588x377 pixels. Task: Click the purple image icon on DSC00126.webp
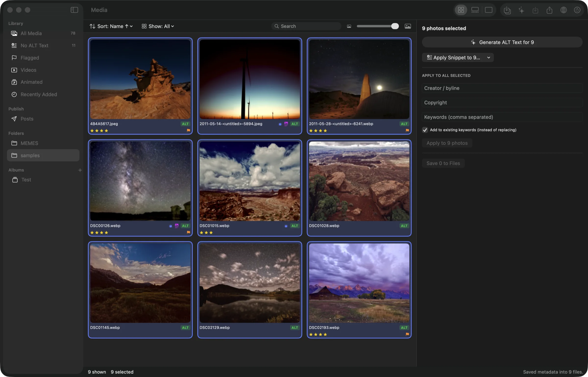(177, 226)
